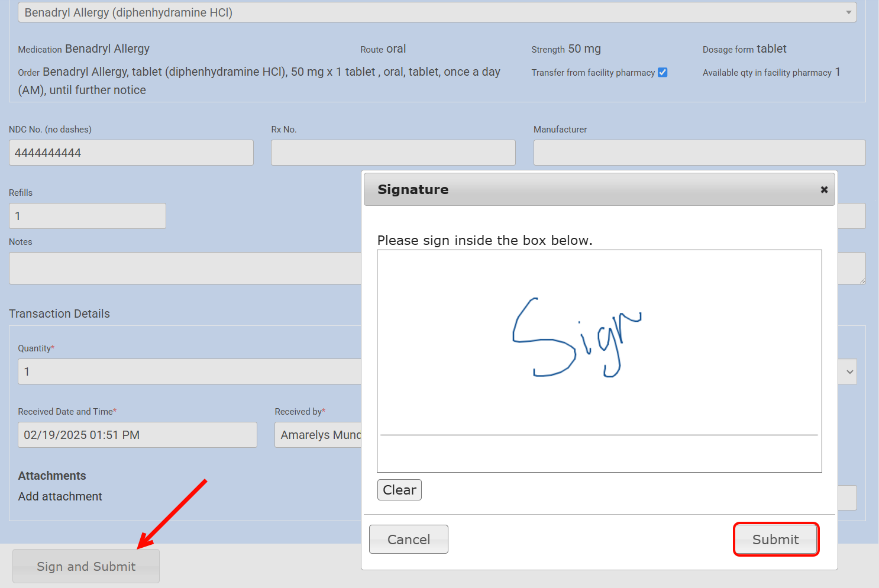Grab the Notes textarea resize handle
This screenshot has width=879, height=588.
click(x=862, y=281)
